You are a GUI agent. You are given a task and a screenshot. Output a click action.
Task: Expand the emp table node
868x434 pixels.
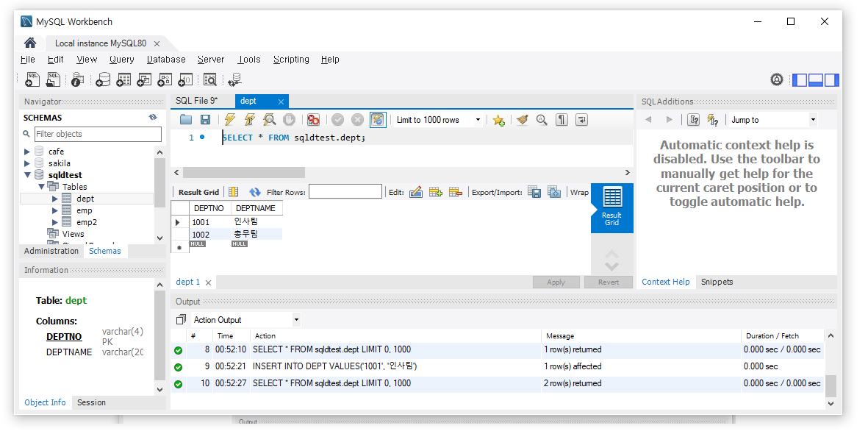click(55, 210)
